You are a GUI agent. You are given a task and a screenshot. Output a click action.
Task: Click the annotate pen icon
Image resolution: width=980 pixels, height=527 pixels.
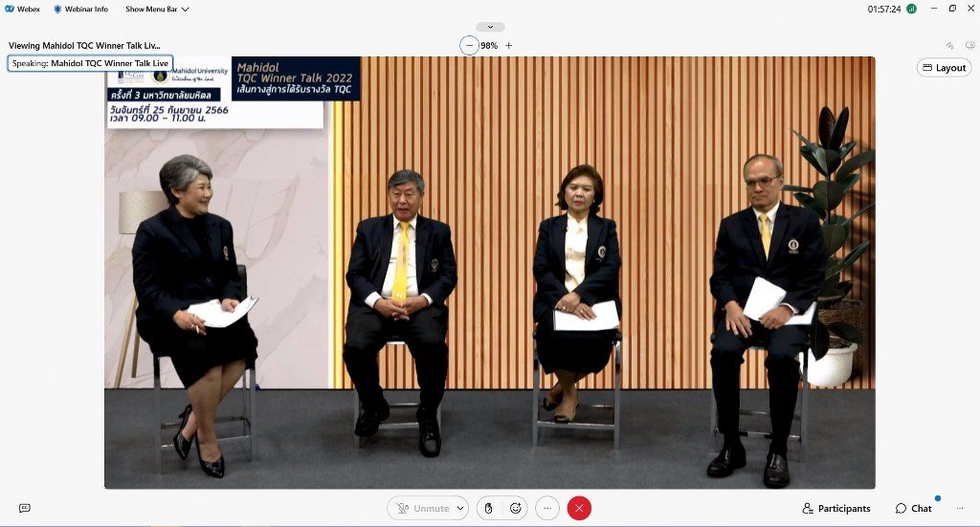[949, 46]
